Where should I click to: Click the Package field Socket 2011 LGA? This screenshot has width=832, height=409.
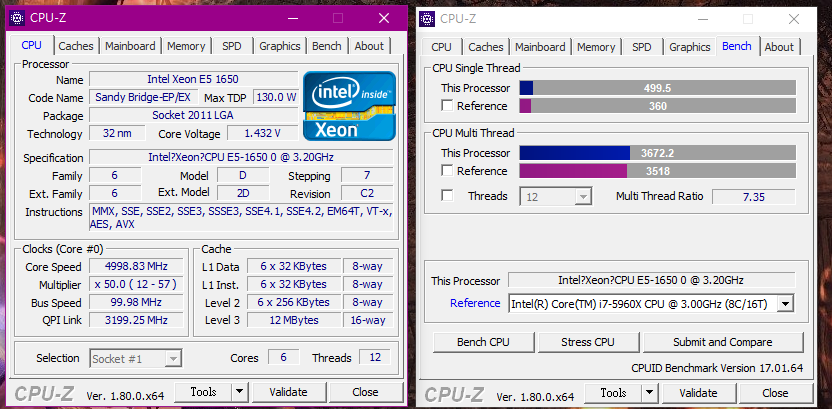pos(193,115)
